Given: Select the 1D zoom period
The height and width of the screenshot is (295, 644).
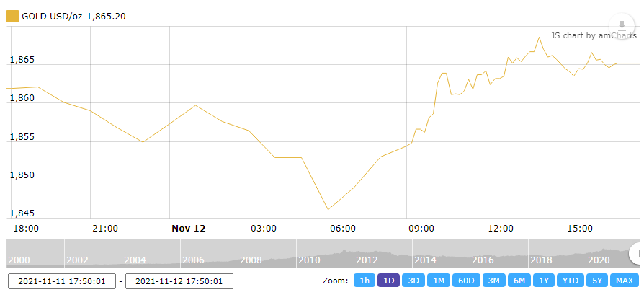Looking at the screenshot, I should [389, 281].
